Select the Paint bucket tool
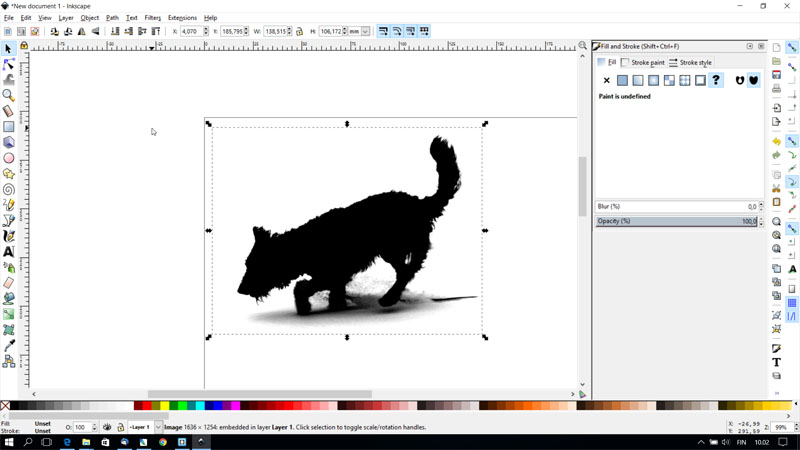800x450 pixels. coord(8,298)
